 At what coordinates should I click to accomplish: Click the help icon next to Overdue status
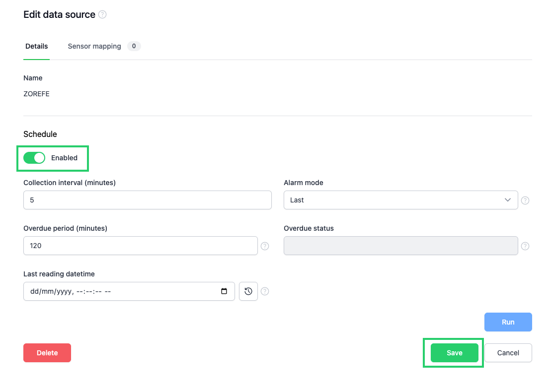525,246
